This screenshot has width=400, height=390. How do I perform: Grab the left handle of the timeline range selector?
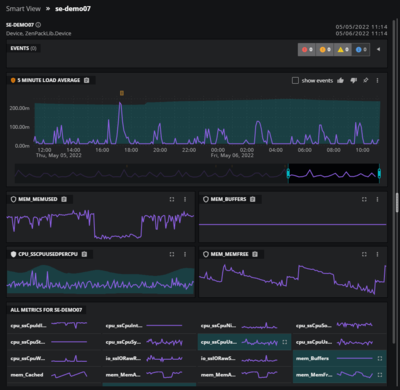pos(288,173)
